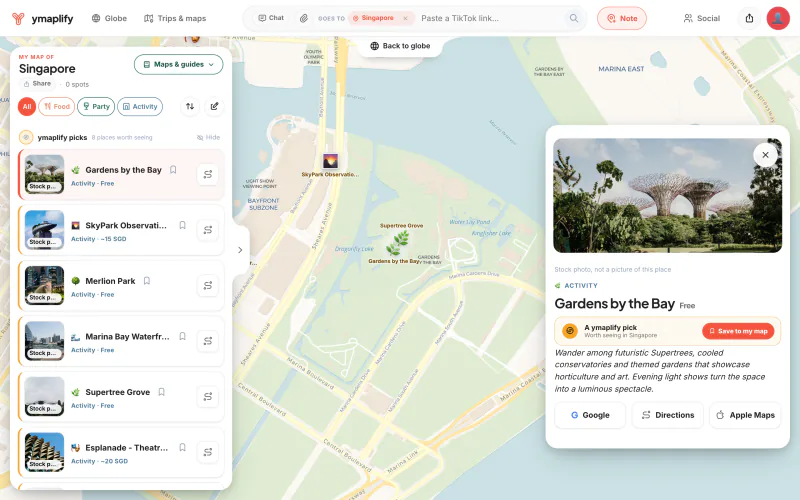
Task: Expand the Maps & guides dropdown
Action: [x=179, y=64]
